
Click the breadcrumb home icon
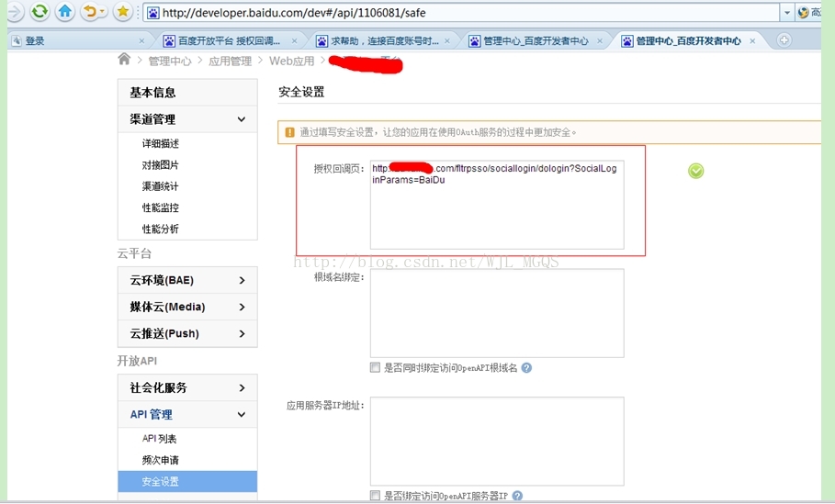point(123,59)
